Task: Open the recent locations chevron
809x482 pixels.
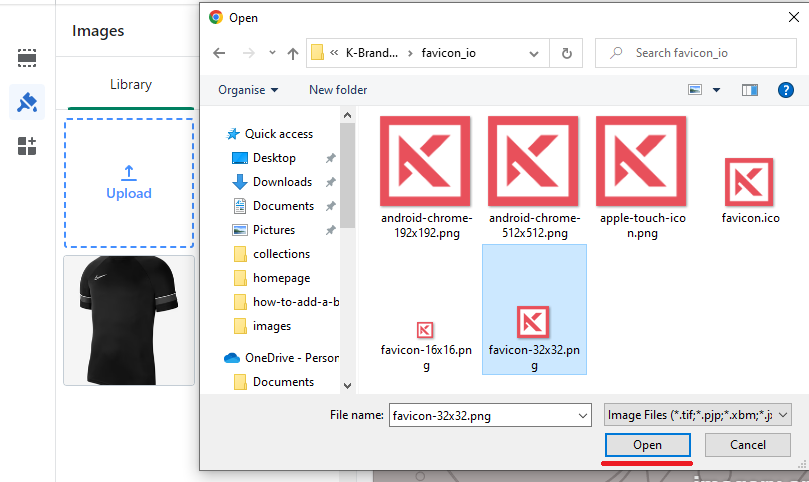Action: (x=272, y=53)
